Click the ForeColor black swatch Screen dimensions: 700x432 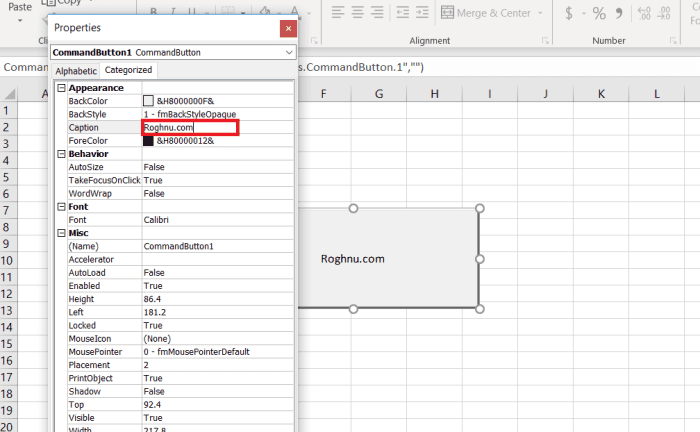[x=148, y=141]
